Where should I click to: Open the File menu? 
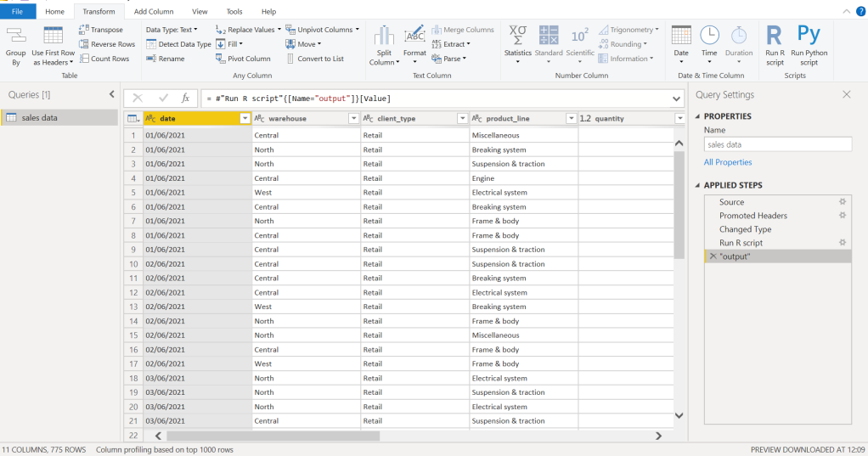coord(18,11)
